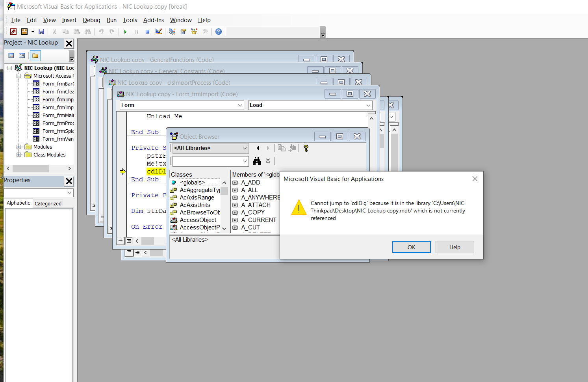
Task: Open the Debug menu
Action: [91, 20]
